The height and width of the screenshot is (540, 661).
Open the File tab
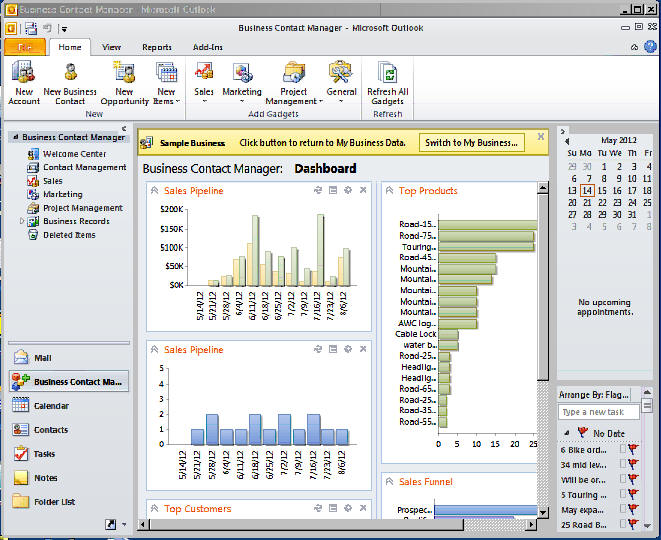coord(25,47)
